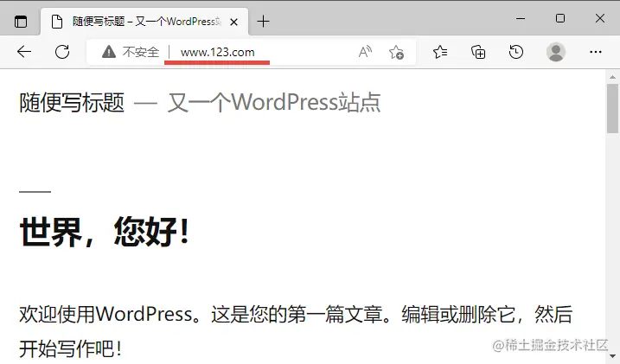Open the 世界，您好！ post heading
The height and width of the screenshot is (364, 620).
coord(105,232)
